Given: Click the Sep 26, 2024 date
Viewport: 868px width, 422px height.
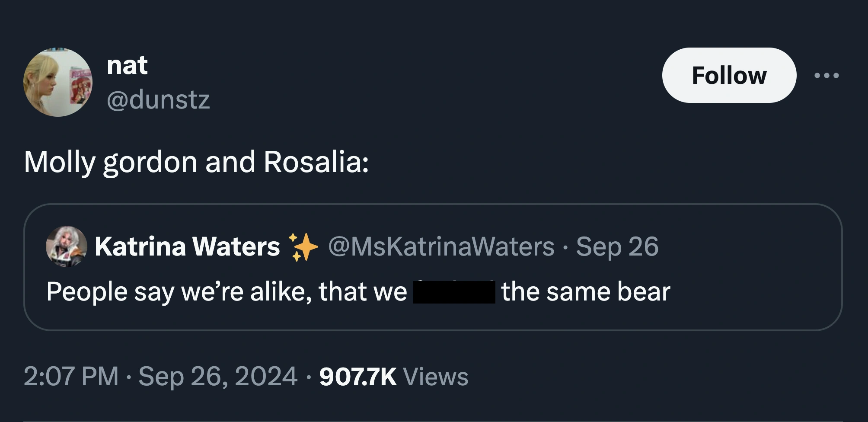Looking at the screenshot, I should (x=218, y=376).
